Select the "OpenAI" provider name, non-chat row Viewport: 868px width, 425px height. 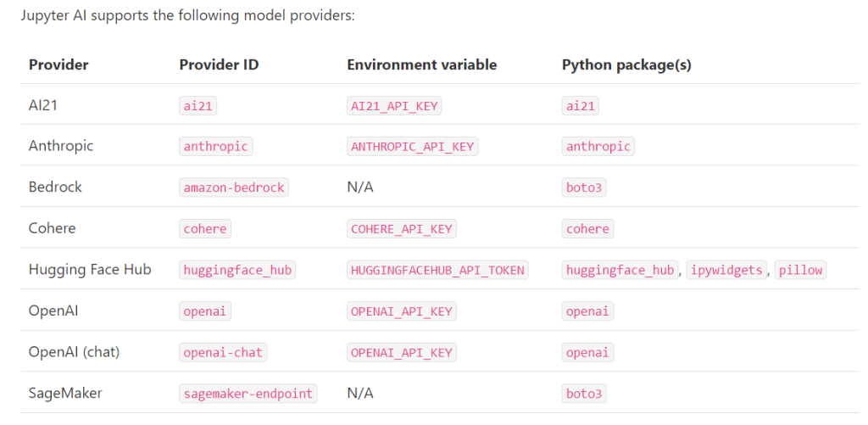pyautogui.click(x=53, y=310)
